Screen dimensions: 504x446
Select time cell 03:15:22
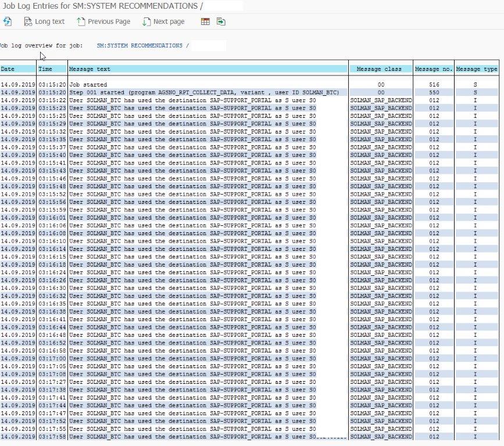[x=52, y=100]
